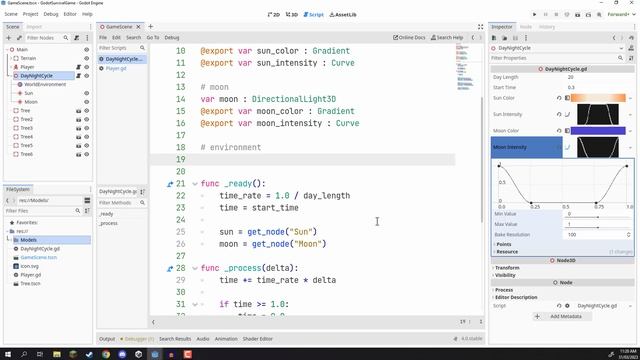The width and height of the screenshot is (640, 360).
Task: Toggle visibility of Tree6 node
Action: [x=87, y=154]
